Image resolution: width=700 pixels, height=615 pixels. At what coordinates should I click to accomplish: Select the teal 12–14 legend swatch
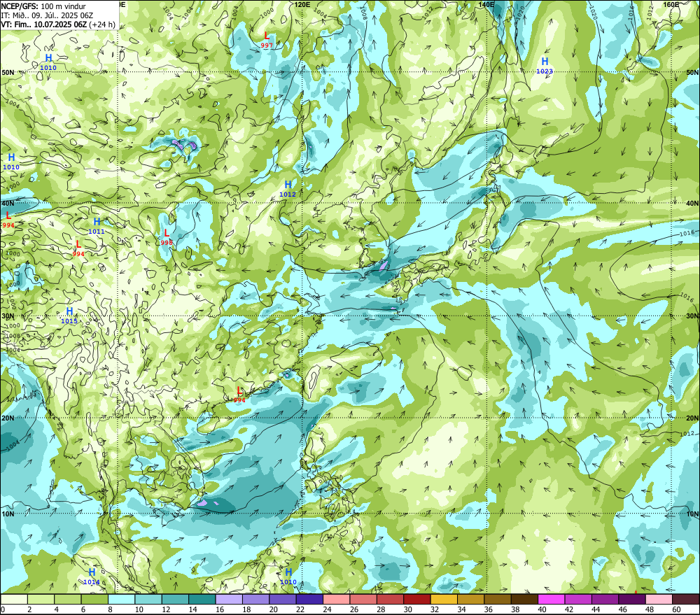click(x=176, y=599)
